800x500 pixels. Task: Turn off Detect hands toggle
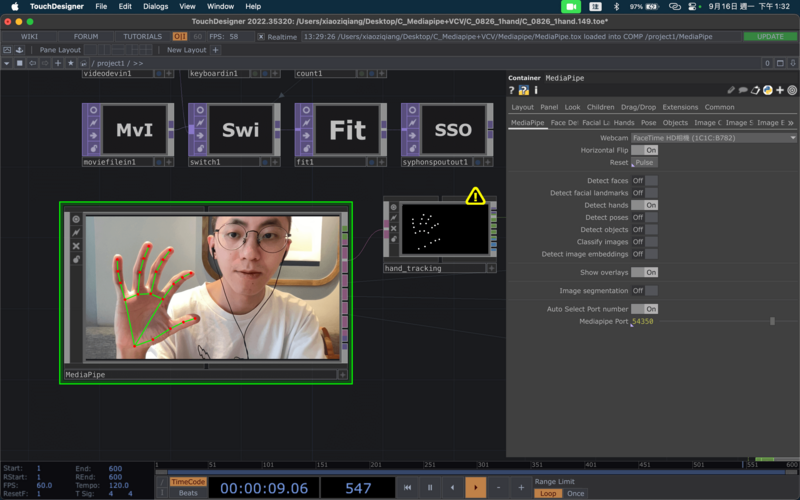(650, 205)
